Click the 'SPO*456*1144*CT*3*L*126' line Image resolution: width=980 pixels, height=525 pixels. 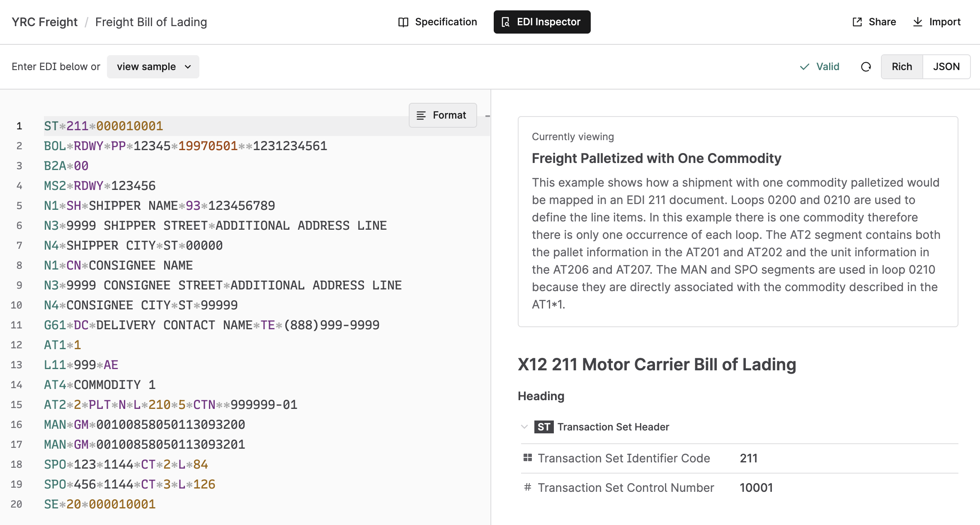click(x=130, y=484)
